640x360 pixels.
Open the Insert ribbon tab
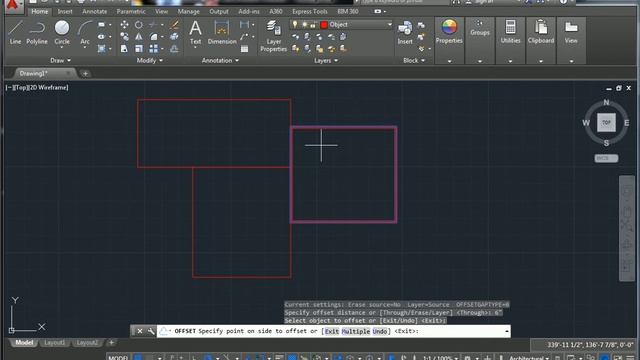tap(64, 11)
